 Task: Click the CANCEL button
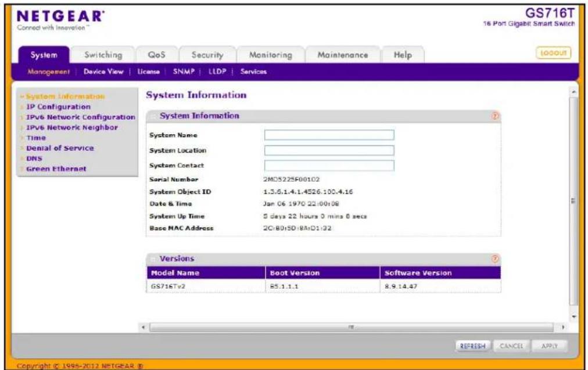pyautogui.click(x=511, y=346)
